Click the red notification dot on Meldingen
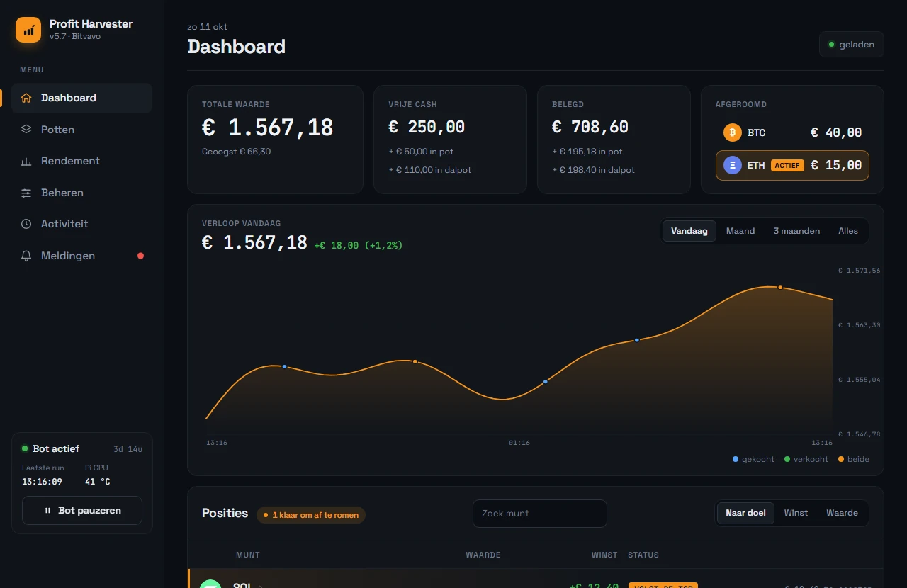The image size is (907, 588). click(140, 256)
